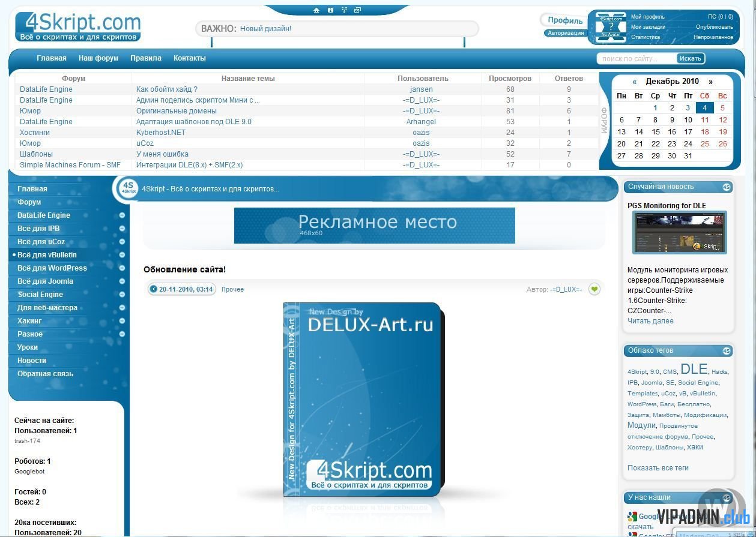Click the Искать search button
756x537 pixels.
coord(691,58)
